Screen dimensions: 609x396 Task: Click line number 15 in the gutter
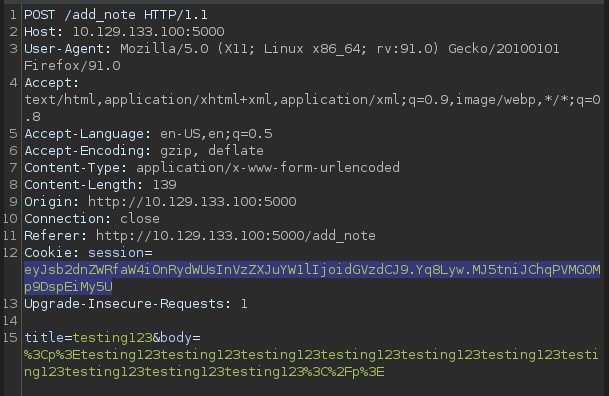click(x=10, y=338)
